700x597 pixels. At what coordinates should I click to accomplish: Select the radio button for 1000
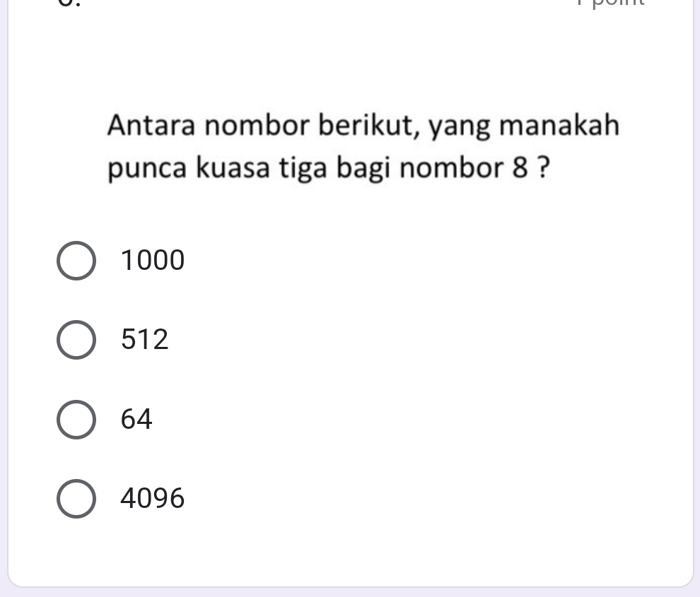[76, 261]
